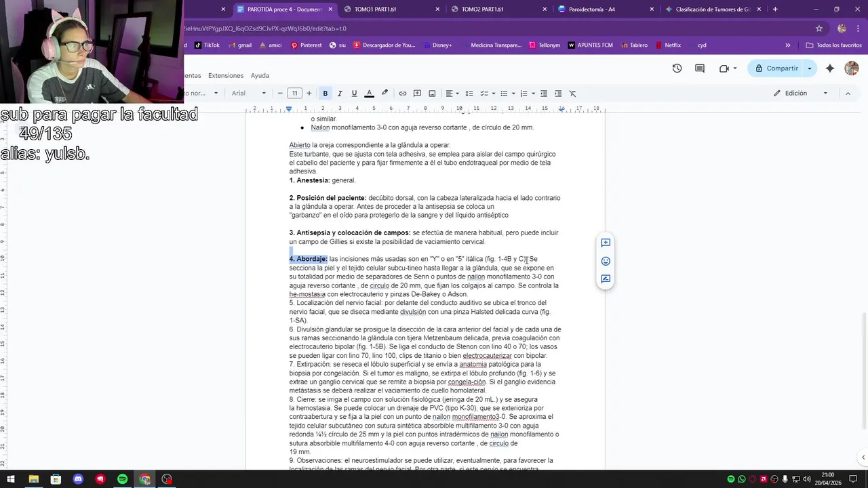Open the Arial font family dropdown
868x488 pixels.
(x=248, y=94)
